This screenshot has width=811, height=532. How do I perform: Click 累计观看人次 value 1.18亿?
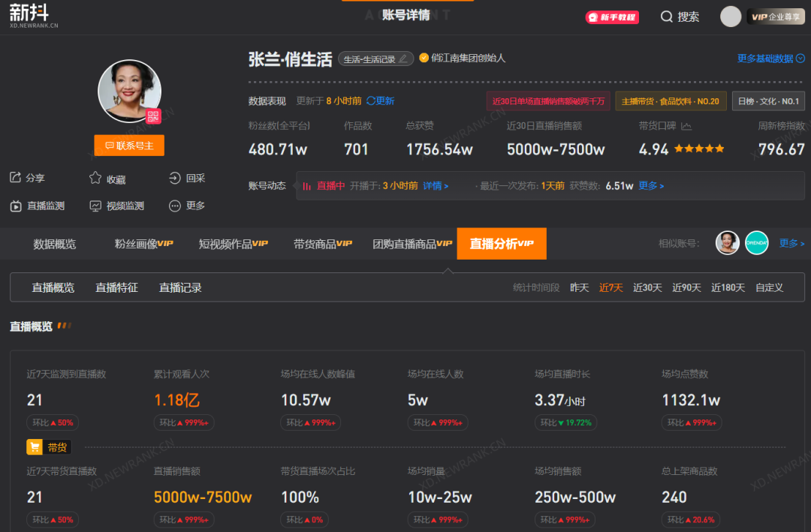(x=177, y=400)
